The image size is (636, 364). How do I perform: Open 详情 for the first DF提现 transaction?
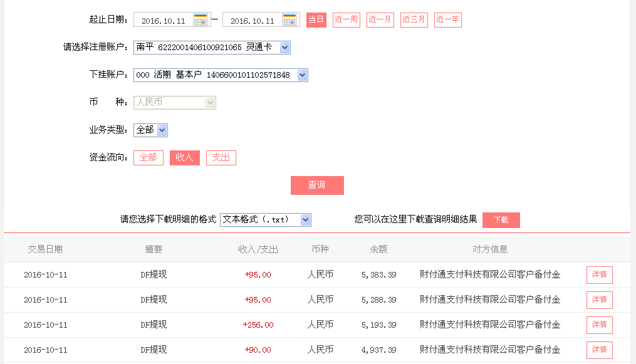[599, 274]
